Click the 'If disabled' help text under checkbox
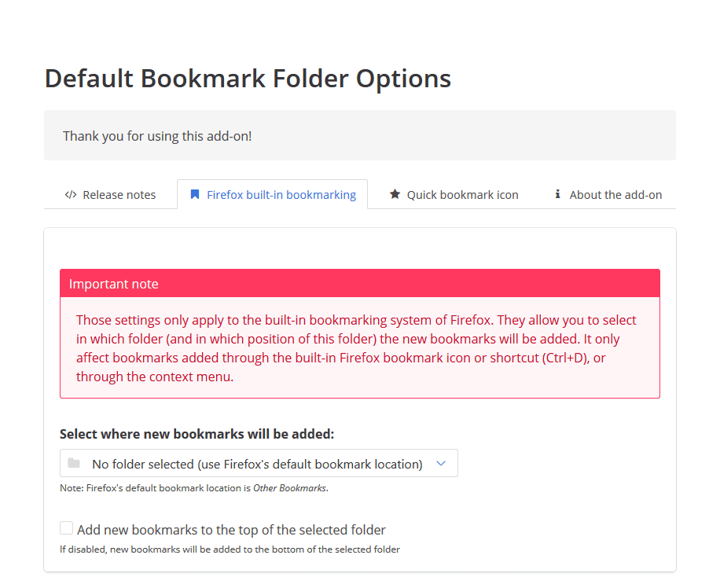This screenshot has width=720, height=588. pyautogui.click(x=230, y=549)
